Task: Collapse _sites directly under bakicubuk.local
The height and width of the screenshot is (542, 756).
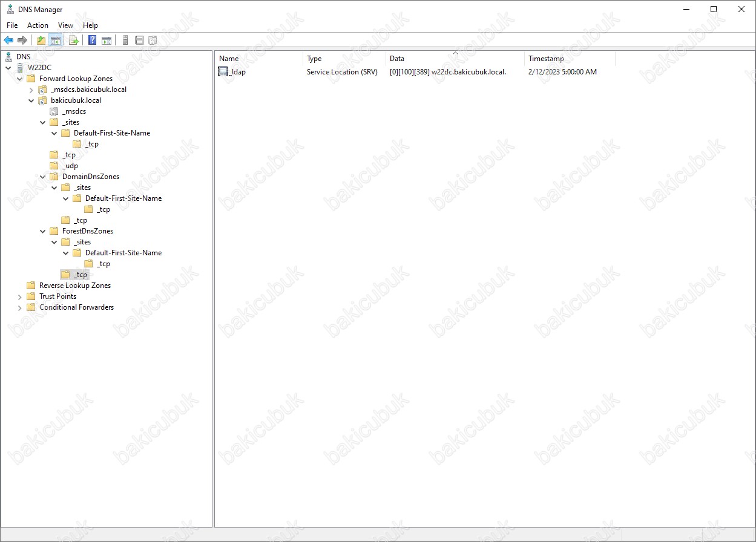Action: tap(43, 122)
